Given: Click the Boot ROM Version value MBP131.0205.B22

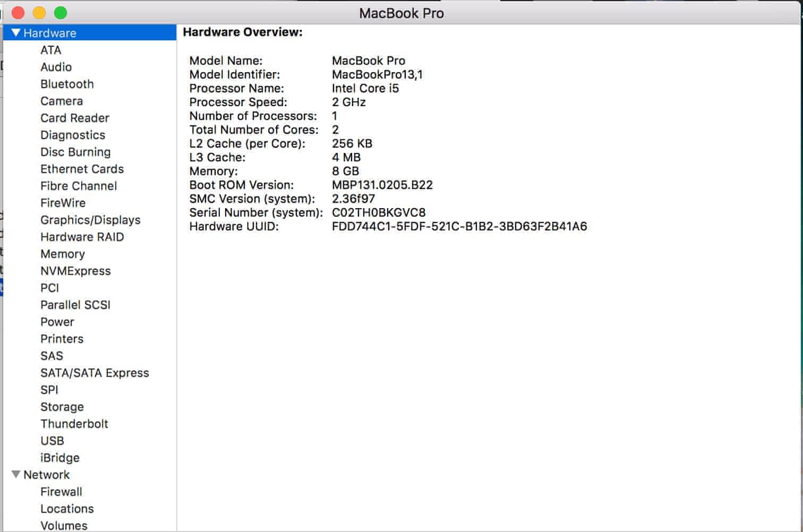Looking at the screenshot, I should coord(382,185).
